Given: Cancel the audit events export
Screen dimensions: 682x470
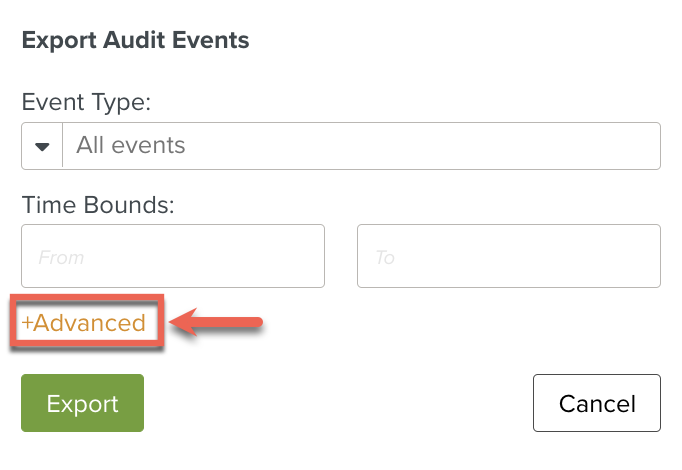Looking at the screenshot, I should tap(596, 404).
